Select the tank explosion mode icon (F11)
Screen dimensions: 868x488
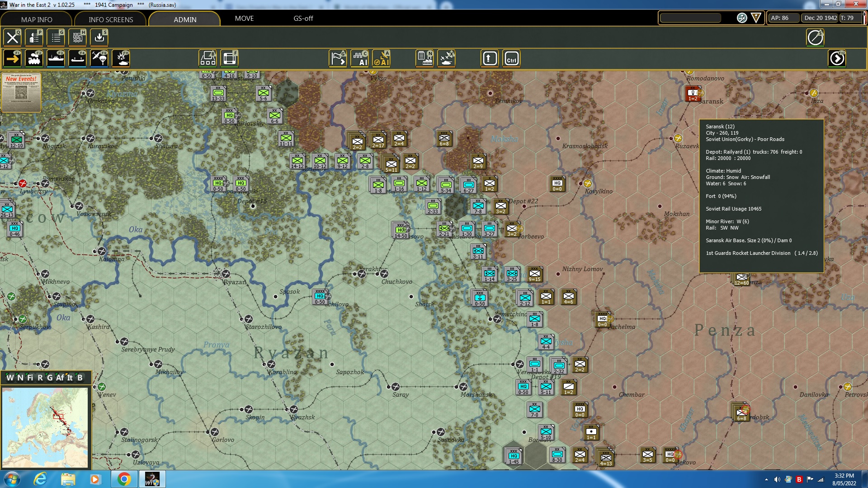121,58
